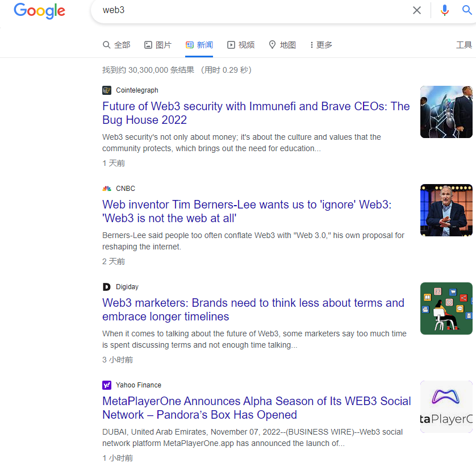Open the Immunefi and Brave CEOs article
The image size is (476, 467).
point(256,113)
